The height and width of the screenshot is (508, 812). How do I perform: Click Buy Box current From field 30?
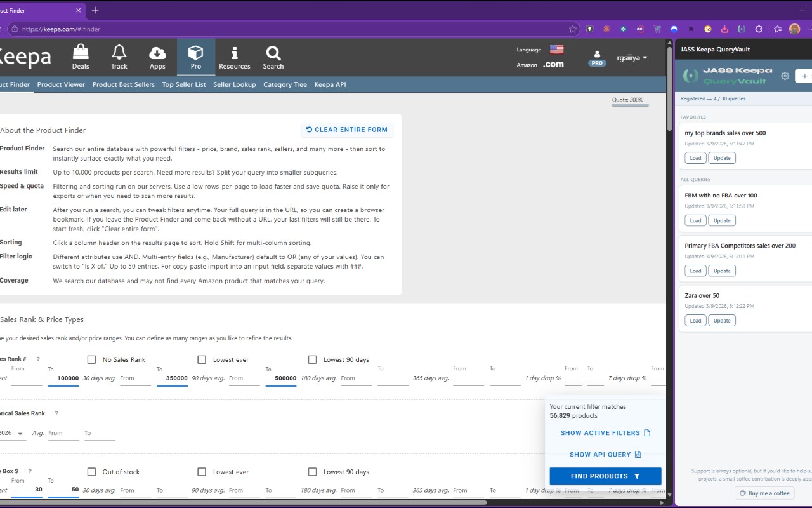27,490
